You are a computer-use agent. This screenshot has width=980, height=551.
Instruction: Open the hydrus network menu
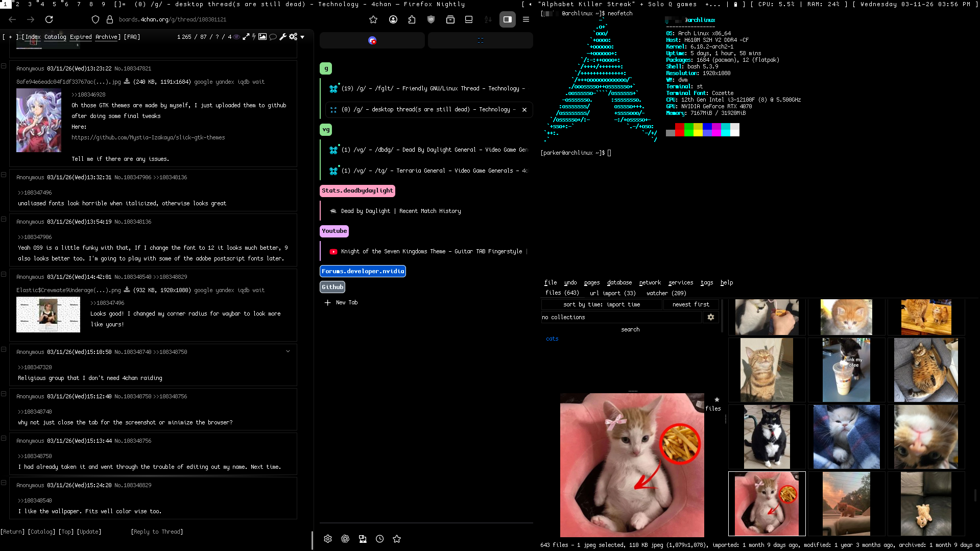(x=650, y=282)
